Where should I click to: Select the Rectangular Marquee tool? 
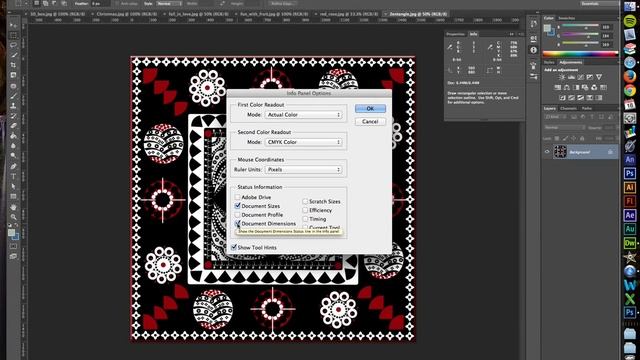pyautogui.click(x=13, y=35)
